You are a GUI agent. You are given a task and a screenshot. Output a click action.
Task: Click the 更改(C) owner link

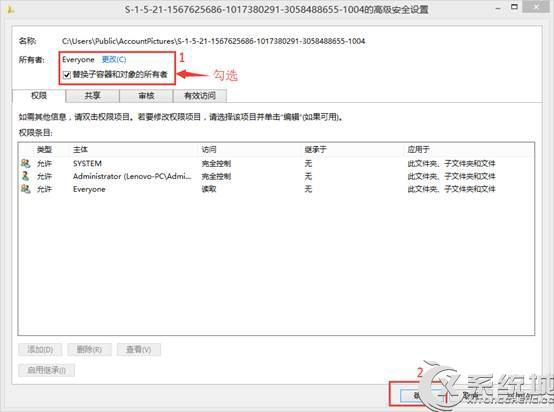(x=114, y=59)
